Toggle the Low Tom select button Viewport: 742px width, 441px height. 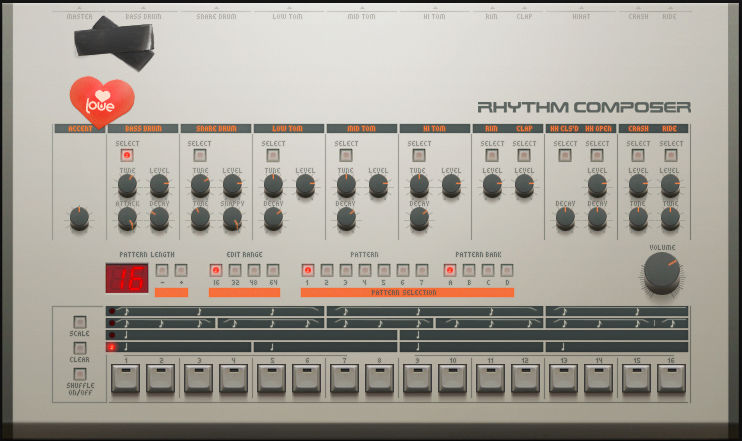(x=273, y=155)
